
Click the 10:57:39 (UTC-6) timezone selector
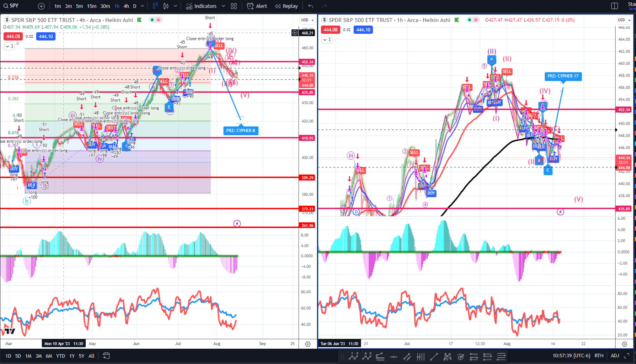click(x=571, y=356)
